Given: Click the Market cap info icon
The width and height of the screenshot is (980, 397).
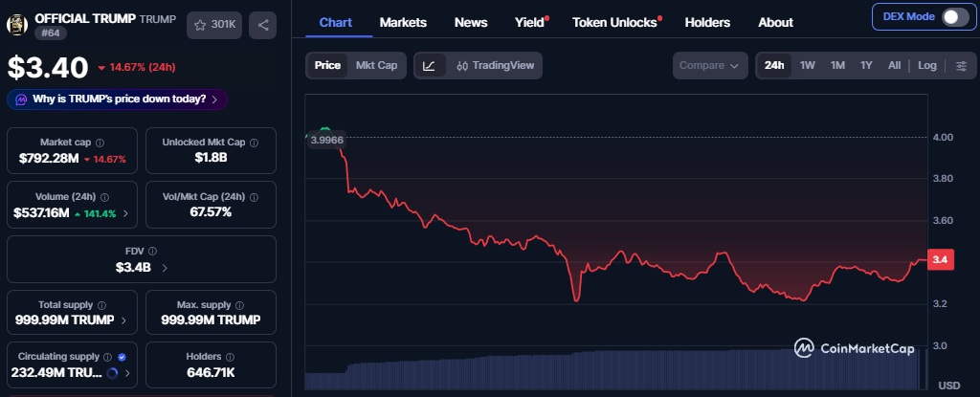Looking at the screenshot, I should pos(100,143).
